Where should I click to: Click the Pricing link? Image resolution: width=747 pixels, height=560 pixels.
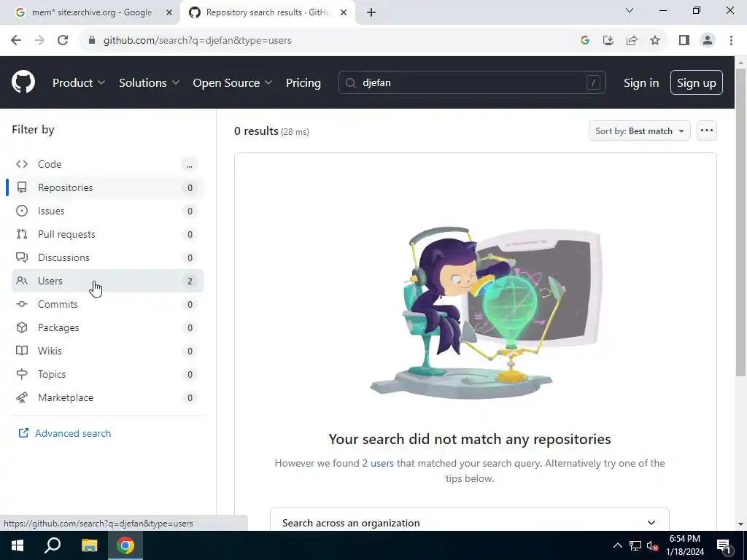click(x=303, y=82)
